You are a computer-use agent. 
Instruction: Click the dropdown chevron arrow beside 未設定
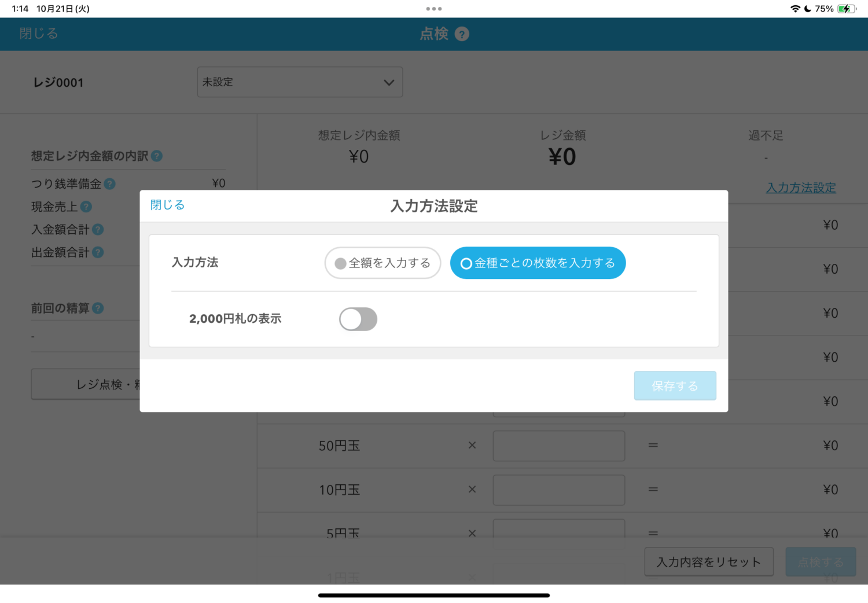coord(389,82)
